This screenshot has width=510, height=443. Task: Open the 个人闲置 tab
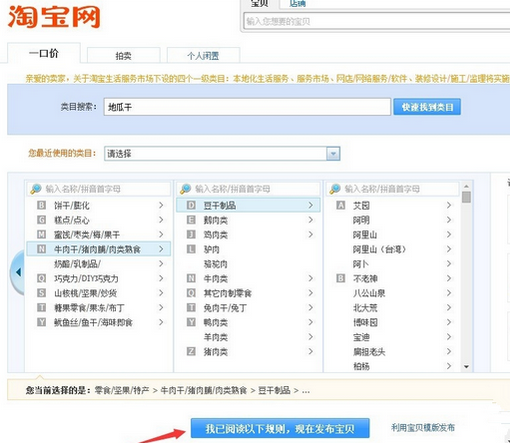click(x=203, y=56)
